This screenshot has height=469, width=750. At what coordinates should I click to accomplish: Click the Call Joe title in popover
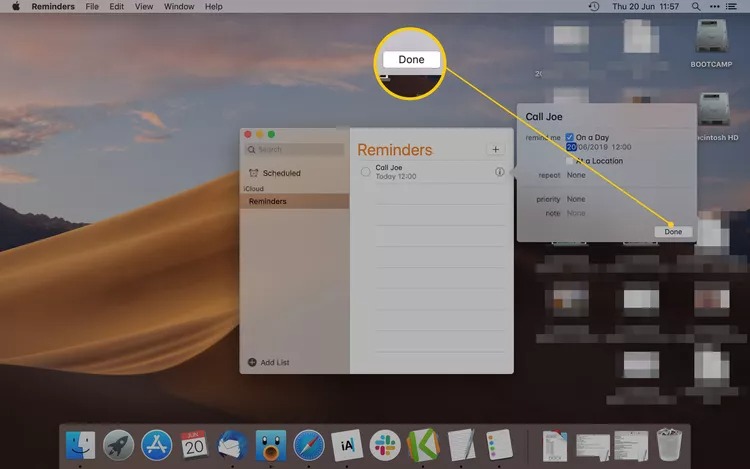544,117
